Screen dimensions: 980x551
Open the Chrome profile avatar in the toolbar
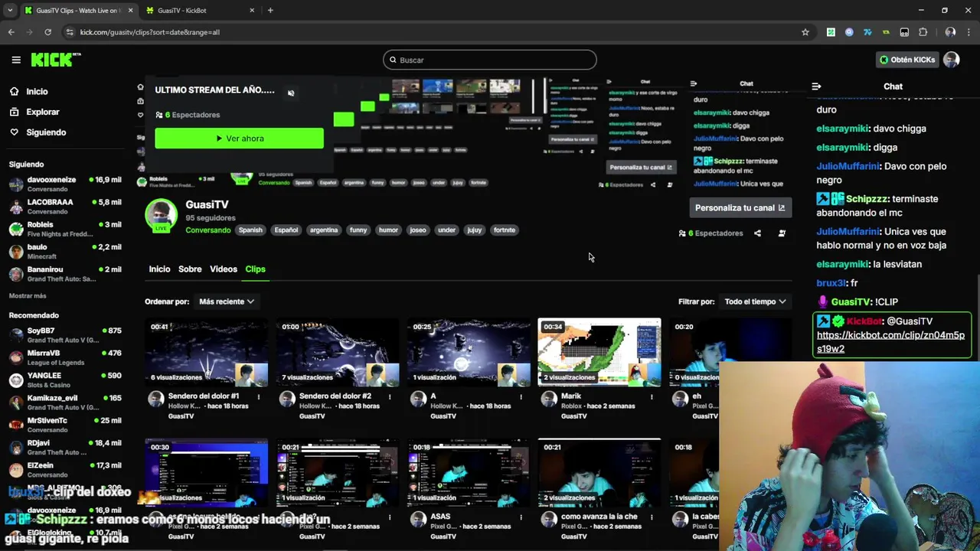[x=950, y=32]
